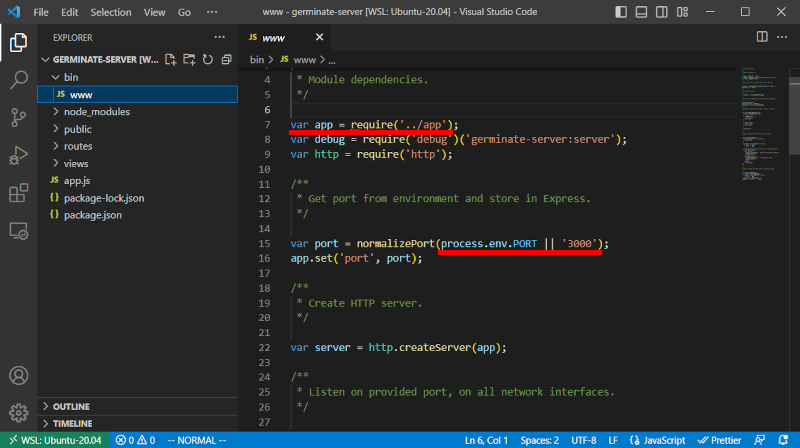Click the breadcrumb ellipsis symbol segment
800x448 pixels.
[332, 60]
